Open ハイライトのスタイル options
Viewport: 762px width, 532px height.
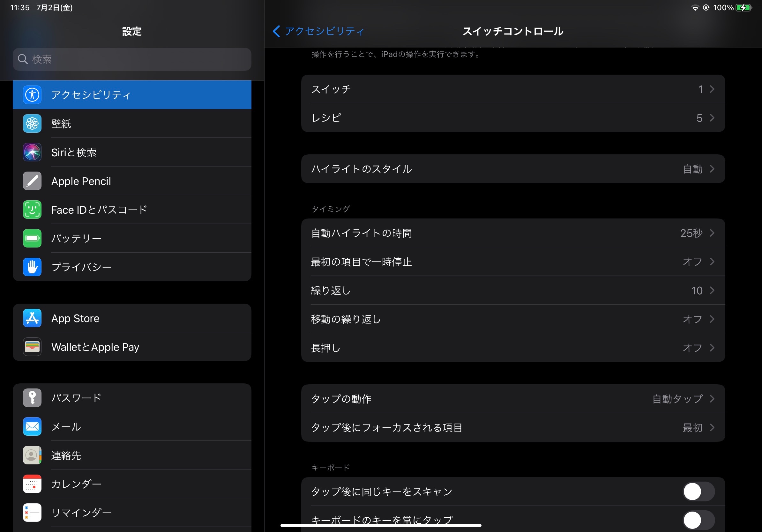[x=513, y=169]
